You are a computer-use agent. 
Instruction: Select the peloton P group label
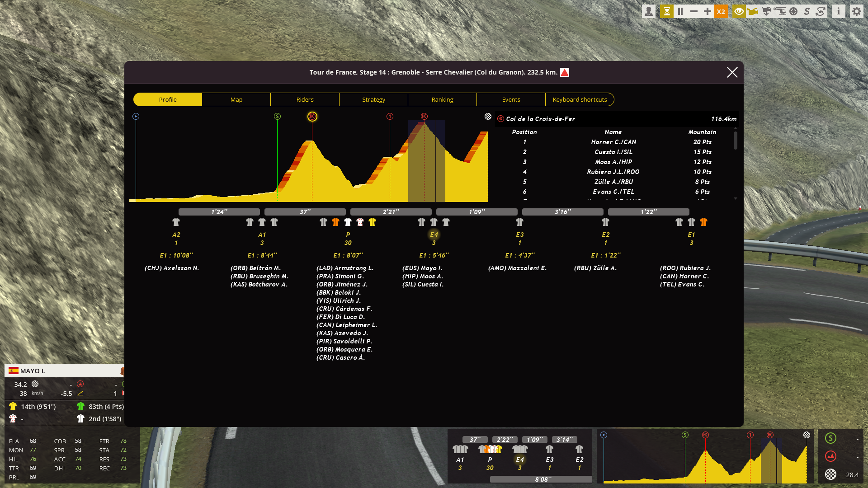[x=348, y=235]
